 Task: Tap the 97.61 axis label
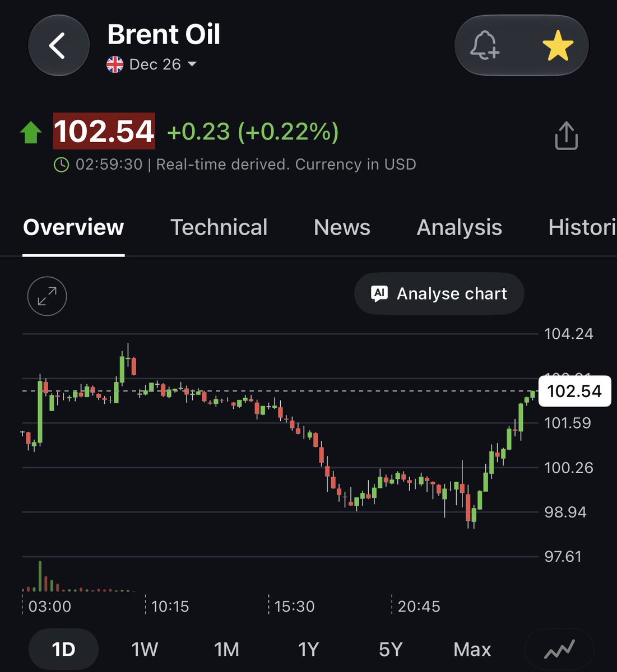(x=563, y=557)
